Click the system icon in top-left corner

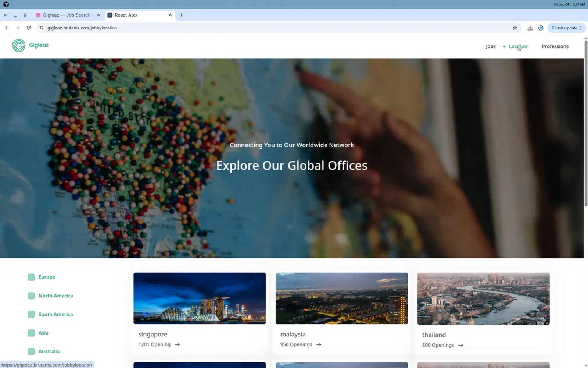tap(6, 4)
